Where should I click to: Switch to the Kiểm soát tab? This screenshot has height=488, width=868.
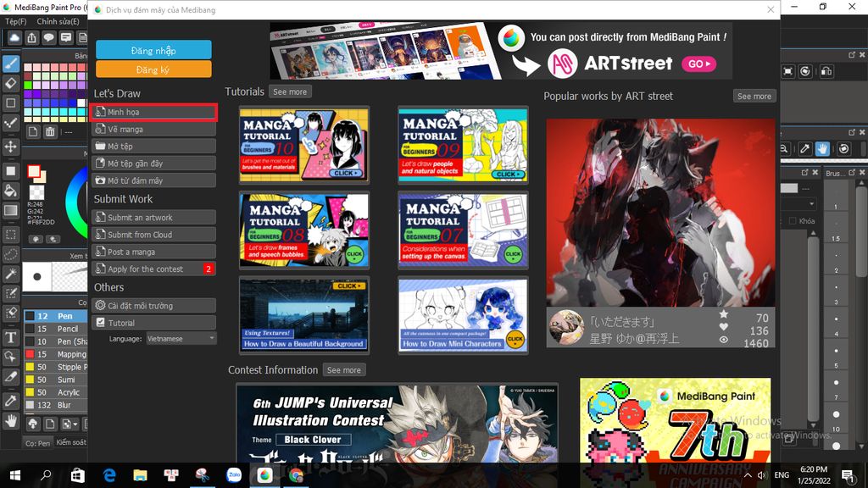[x=71, y=442]
